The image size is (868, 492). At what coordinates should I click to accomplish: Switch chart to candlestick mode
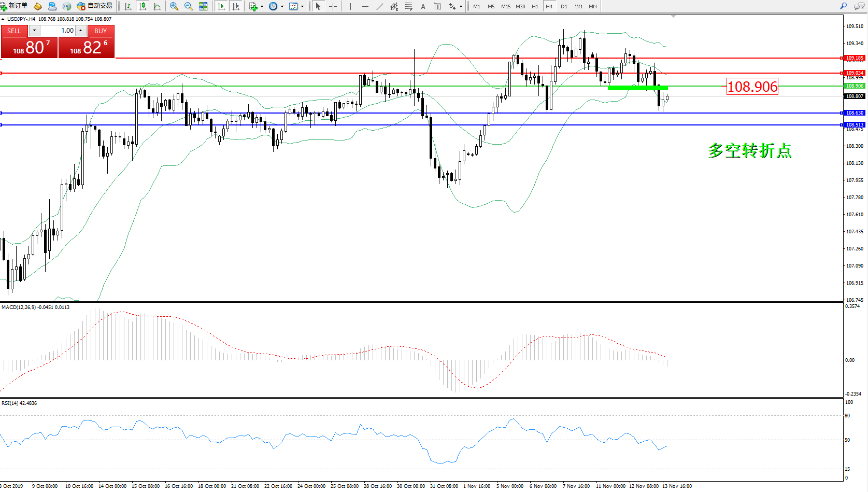tap(143, 6)
